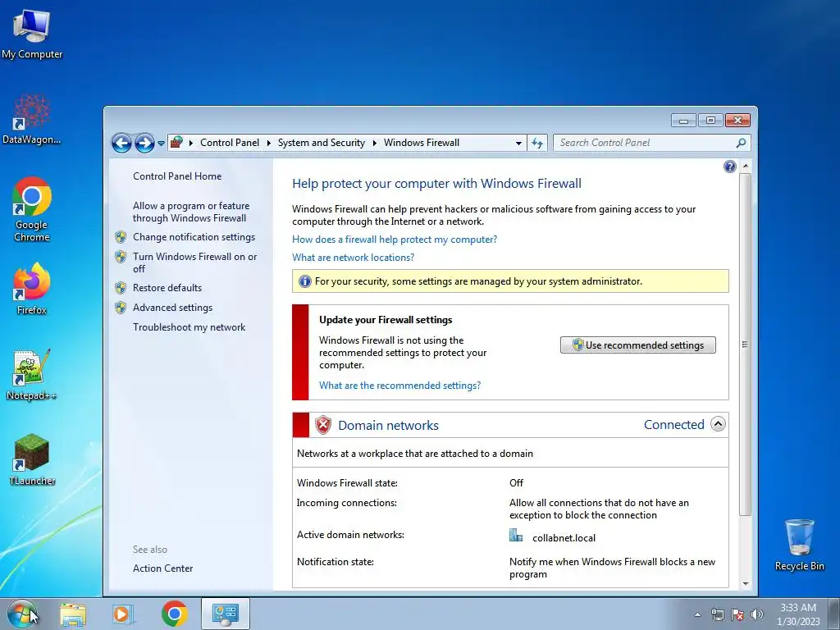This screenshot has height=630, width=840.
Task: Select Notepad++ desktop shortcut
Action: pyautogui.click(x=32, y=374)
